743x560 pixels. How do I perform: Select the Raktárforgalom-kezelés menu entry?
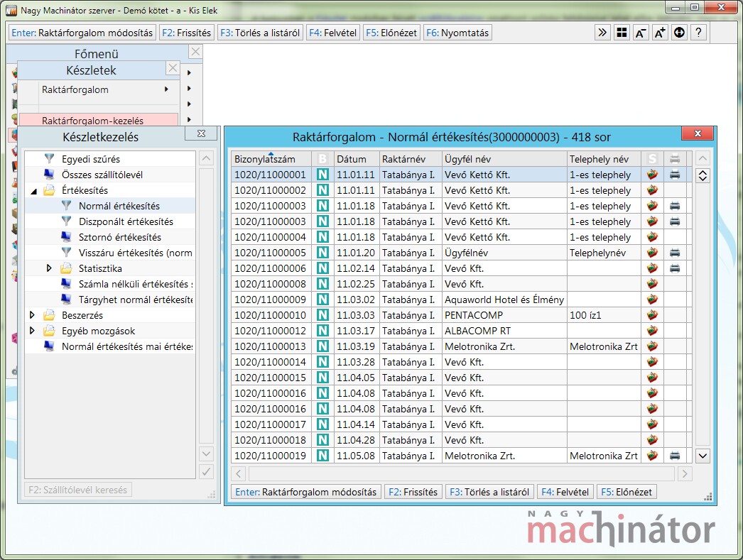(92, 121)
